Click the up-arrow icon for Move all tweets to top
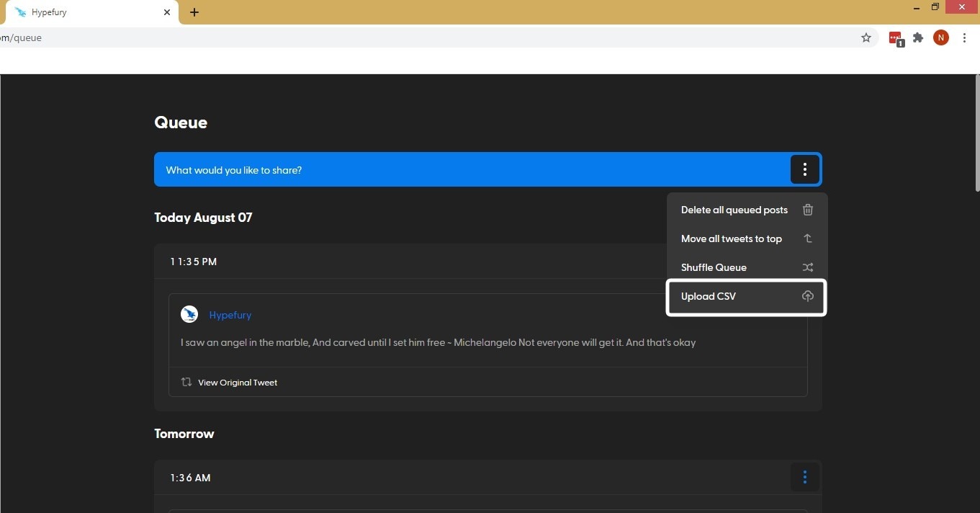This screenshot has width=980, height=513. pos(807,238)
